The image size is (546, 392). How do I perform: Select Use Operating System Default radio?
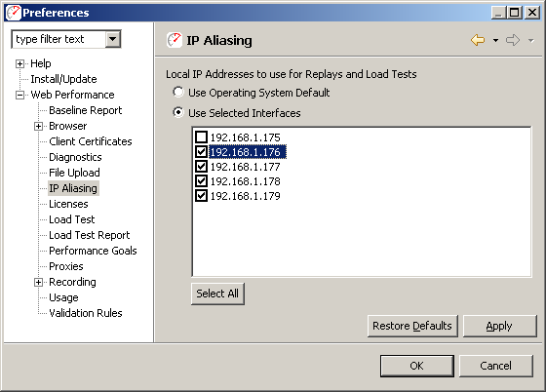178,93
